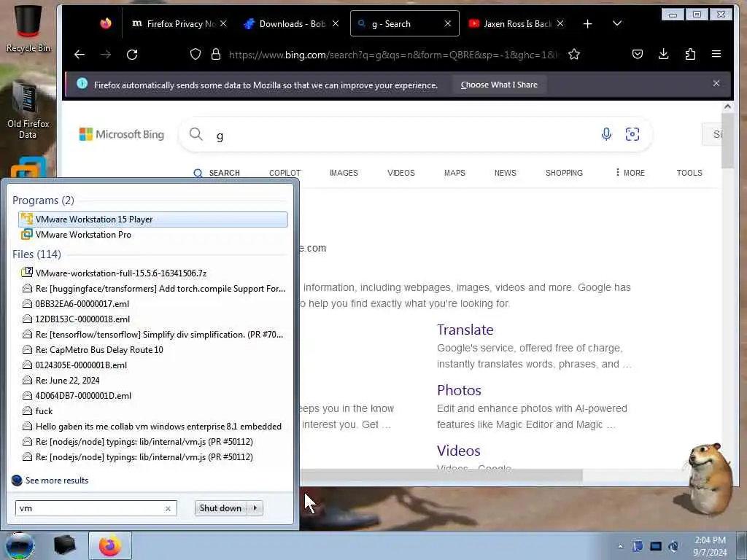747x560 pixels.
Task: Show hidden system tray icons
Action: 620,546
